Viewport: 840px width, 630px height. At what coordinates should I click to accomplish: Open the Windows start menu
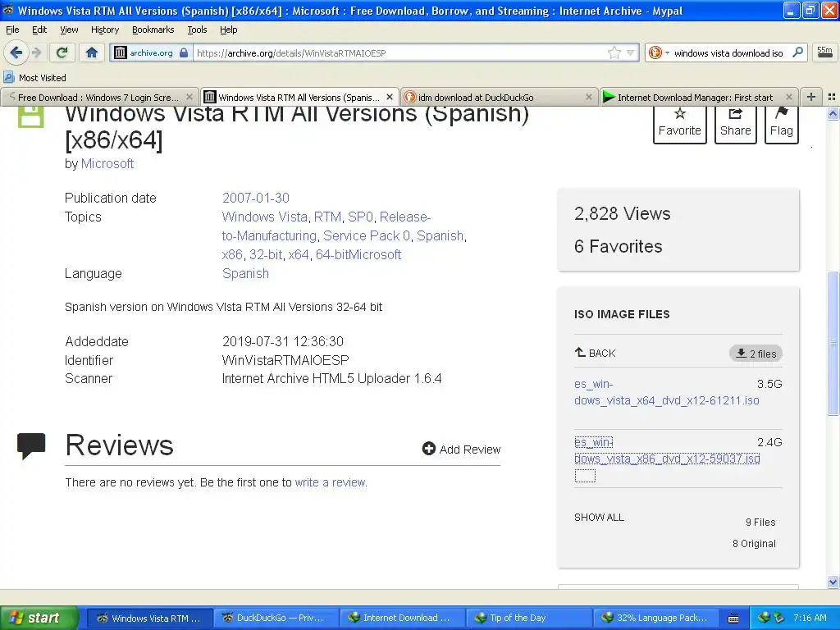(x=39, y=618)
